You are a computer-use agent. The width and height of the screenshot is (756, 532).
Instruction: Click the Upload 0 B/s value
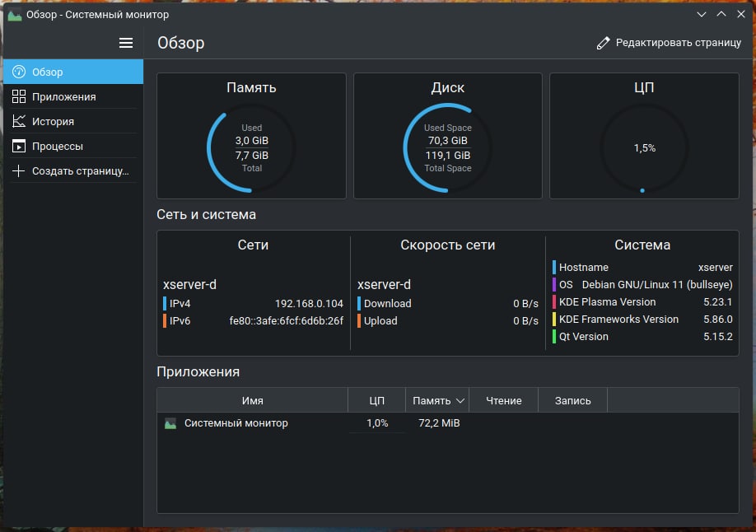click(x=525, y=320)
